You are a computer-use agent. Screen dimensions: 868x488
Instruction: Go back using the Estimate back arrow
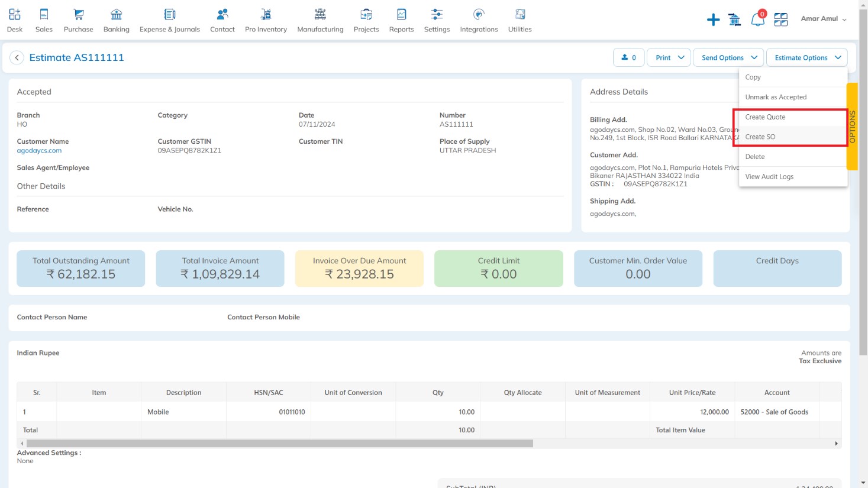pos(17,57)
